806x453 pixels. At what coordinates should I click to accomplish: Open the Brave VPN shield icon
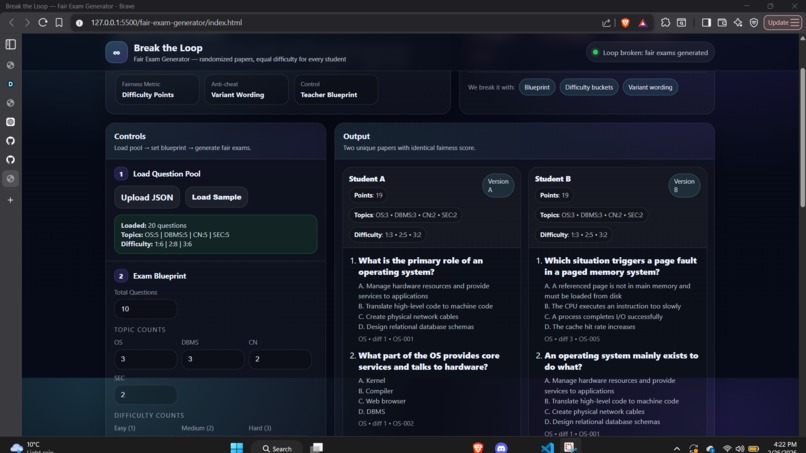tap(754, 23)
